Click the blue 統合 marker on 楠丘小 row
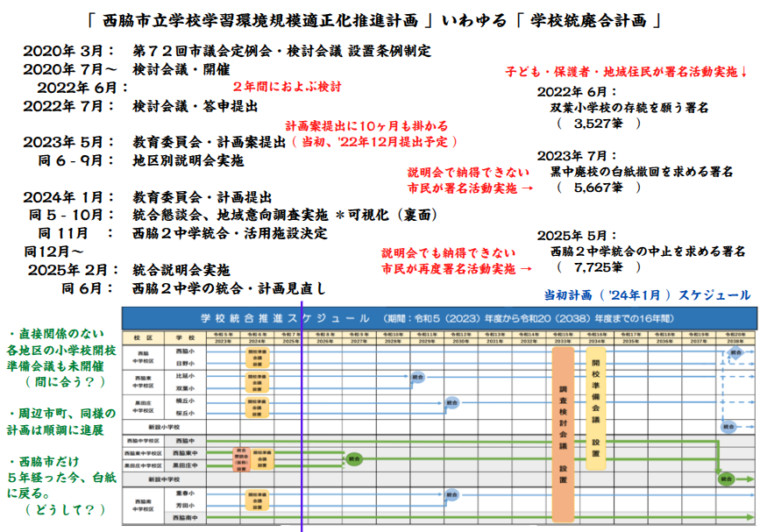 [451, 403]
